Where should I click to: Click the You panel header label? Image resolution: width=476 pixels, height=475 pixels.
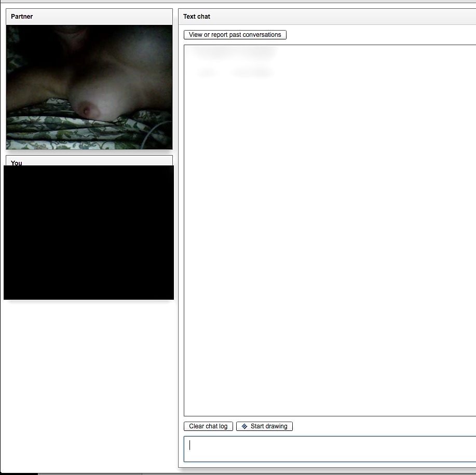pyautogui.click(x=17, y=163)
